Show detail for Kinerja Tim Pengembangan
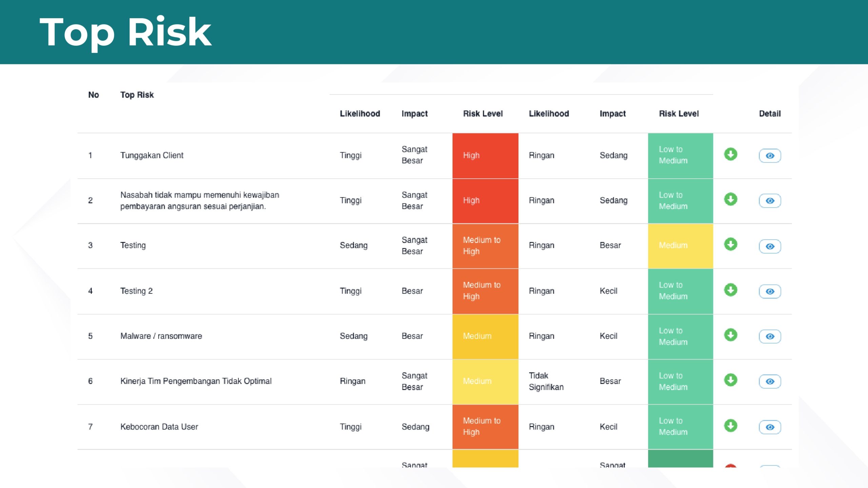 [770, 382]
